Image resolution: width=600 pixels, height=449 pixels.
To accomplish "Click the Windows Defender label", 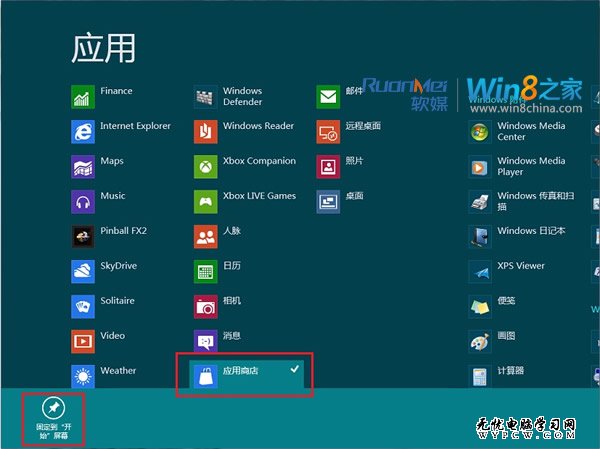I will [x=243, y=96].
